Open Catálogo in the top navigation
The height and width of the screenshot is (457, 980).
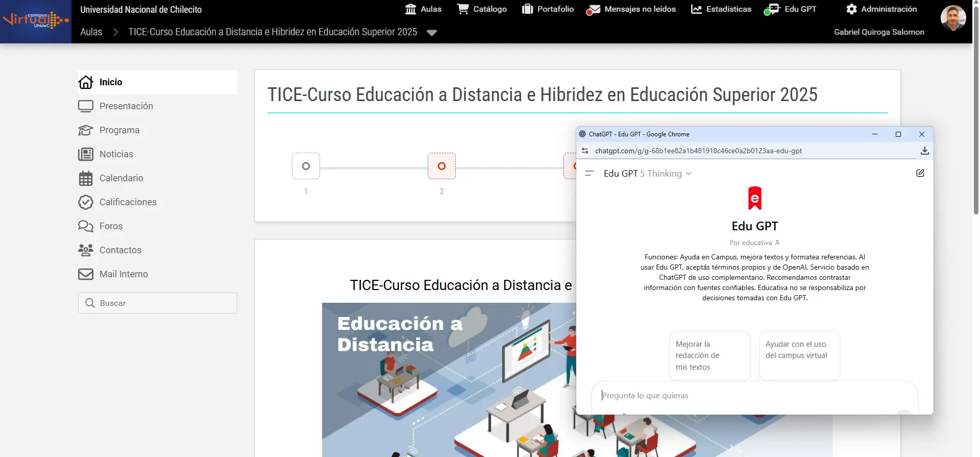[x=482, y=9]
